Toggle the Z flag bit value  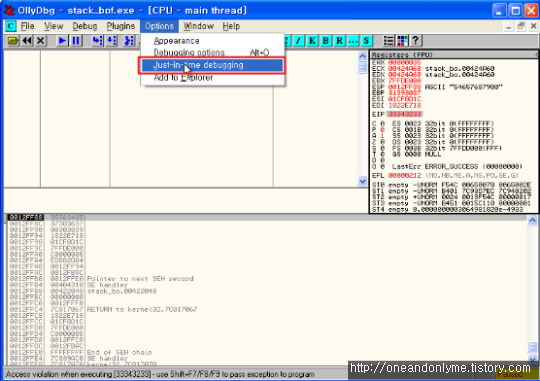[382, 142]
